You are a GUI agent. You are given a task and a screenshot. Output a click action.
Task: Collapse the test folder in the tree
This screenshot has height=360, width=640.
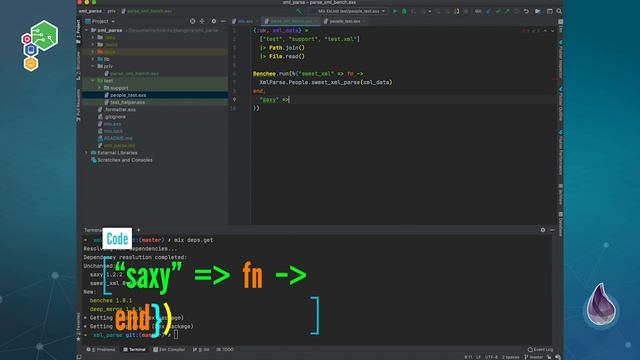click(x=93, y=81)
